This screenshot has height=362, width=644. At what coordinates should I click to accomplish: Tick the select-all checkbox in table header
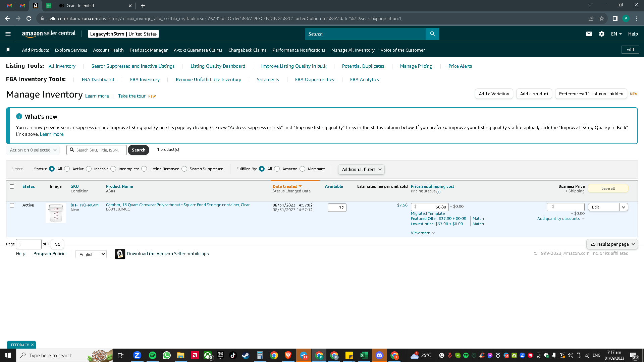tap(12, 186)
